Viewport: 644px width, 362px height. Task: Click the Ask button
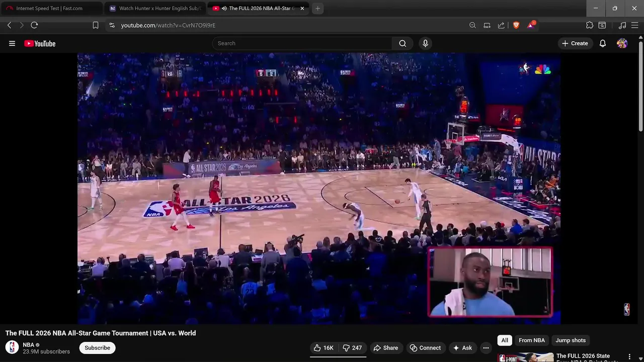[x=462, y=348]
